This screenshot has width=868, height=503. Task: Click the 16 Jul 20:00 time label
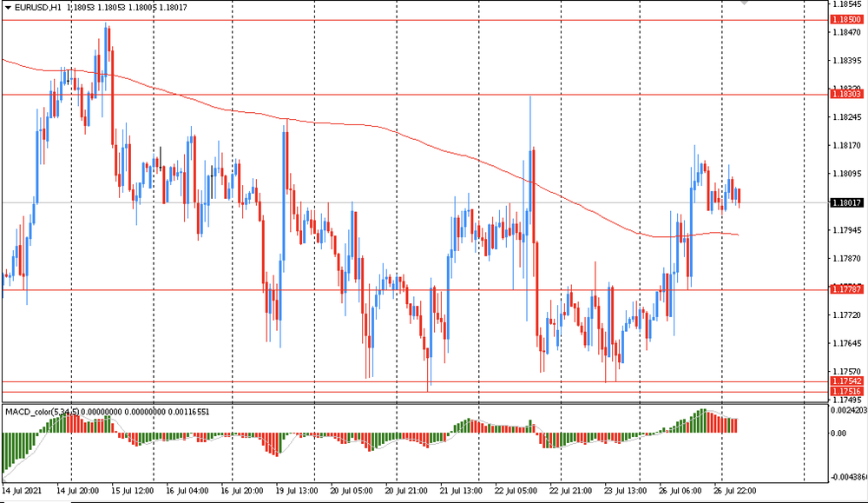[242, 491]
